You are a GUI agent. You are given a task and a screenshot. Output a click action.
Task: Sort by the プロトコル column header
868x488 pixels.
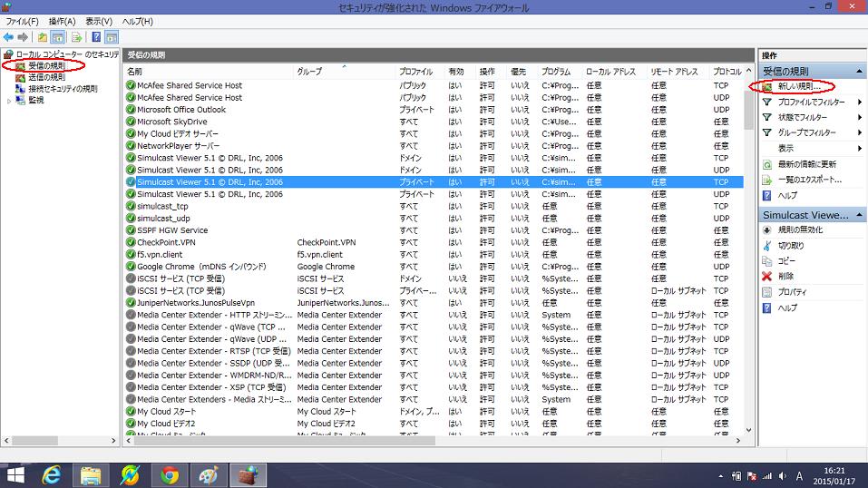pos(727,72)
